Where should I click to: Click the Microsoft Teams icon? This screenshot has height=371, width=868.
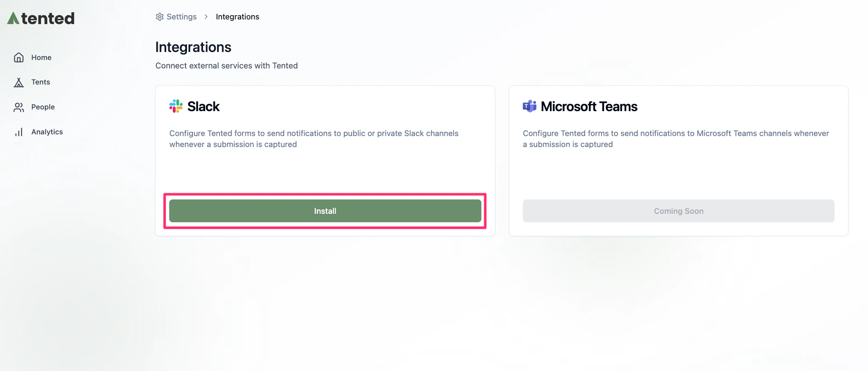coord(529,106)
